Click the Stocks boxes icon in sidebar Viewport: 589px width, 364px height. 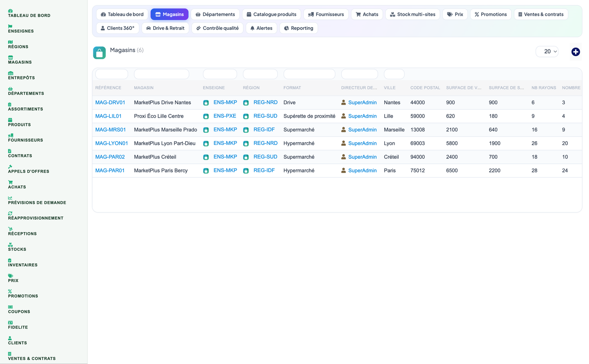coord(10,245)
